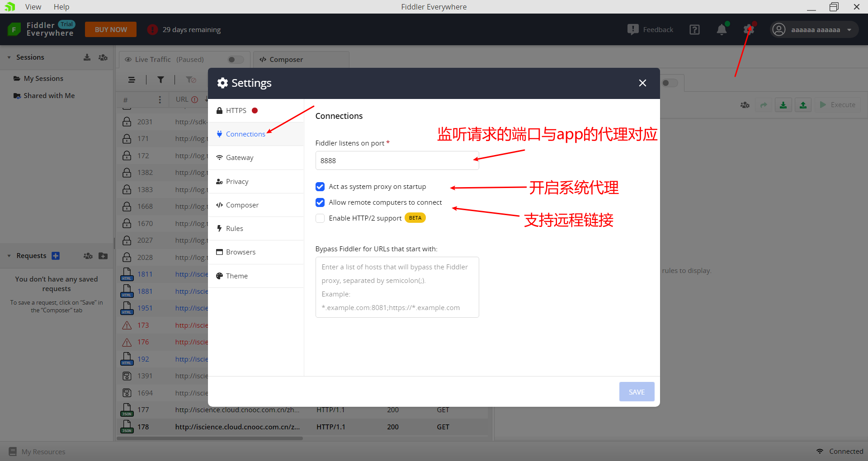868x461 pixels.
Task: Click the import download icon beside Execute
Action: click(783, 105)
